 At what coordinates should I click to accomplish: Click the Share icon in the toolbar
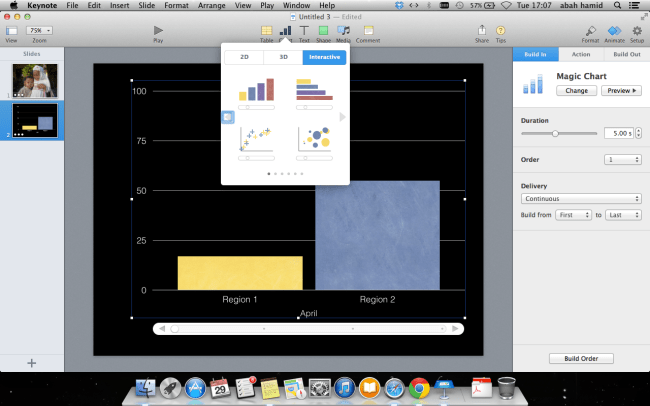click(482, 31)
